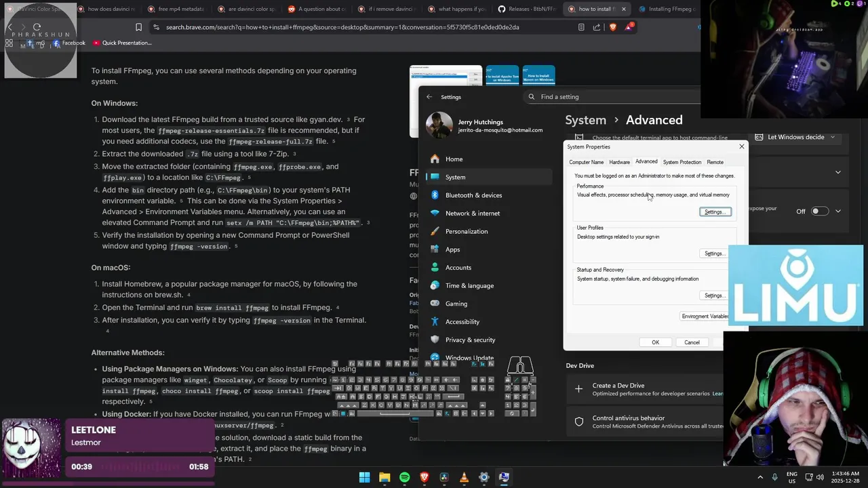868x488 pixels.
Task: Switch to Installing FFmpeg browser tab
Action: [x=667, y=9]
